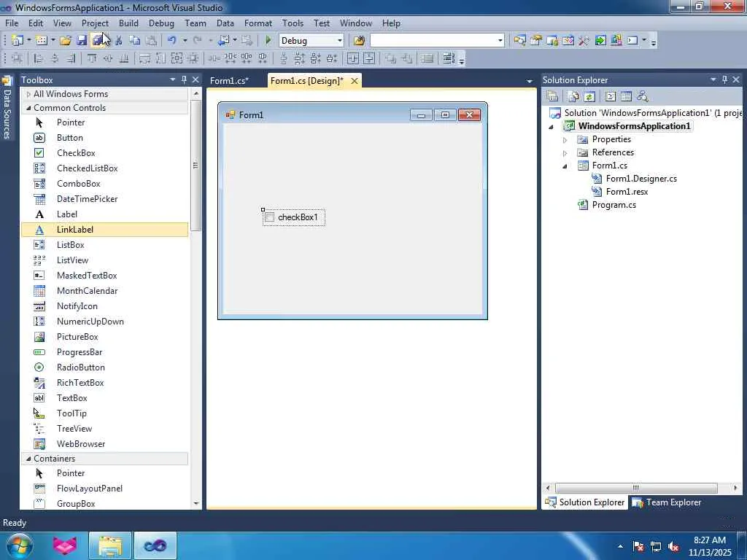Expand the References node in Solution Explorer
Screen dimensions: 747x560
(x=565, y=153)
